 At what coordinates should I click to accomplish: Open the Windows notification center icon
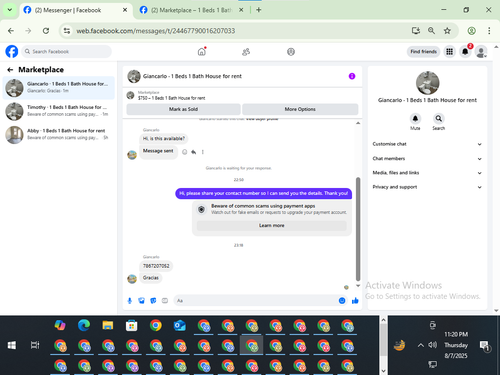click(484, 346)
